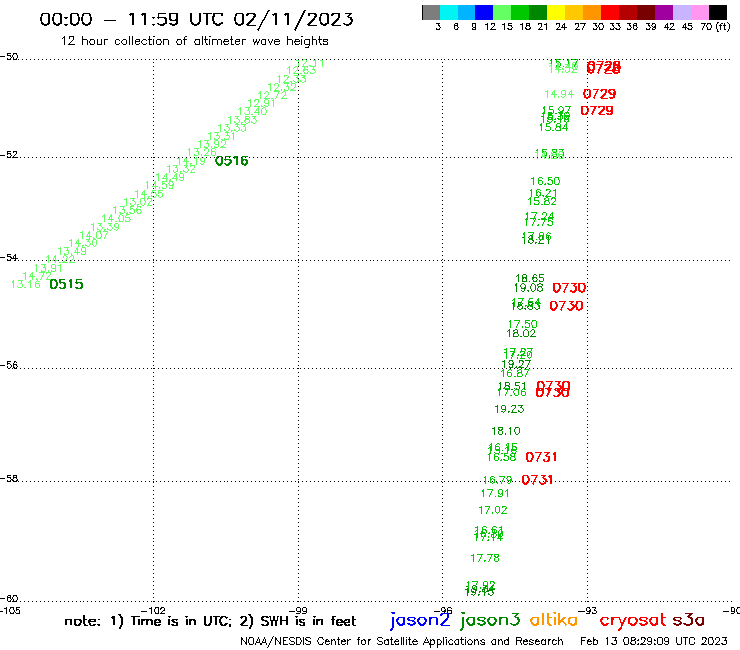Click the -54 latitude axis label

pos(9,258)
